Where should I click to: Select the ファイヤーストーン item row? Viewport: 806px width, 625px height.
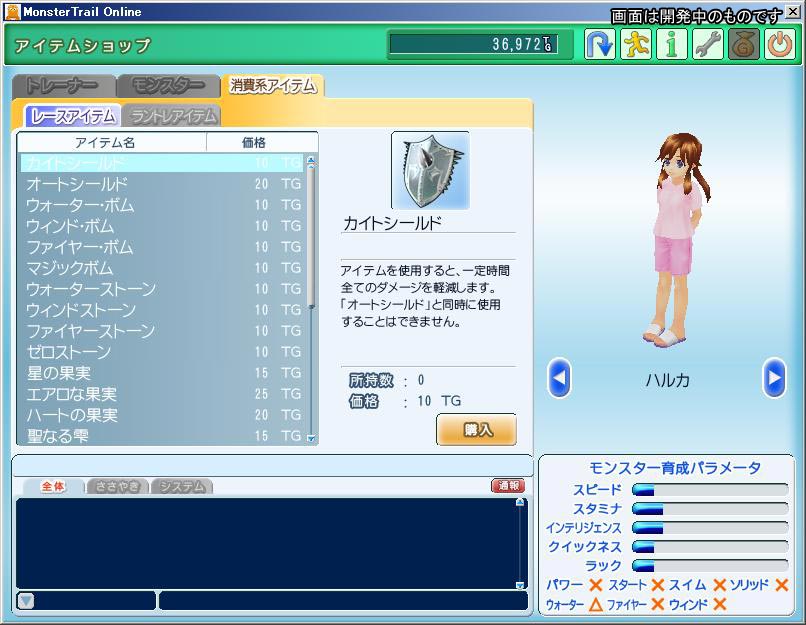point(163,331)
